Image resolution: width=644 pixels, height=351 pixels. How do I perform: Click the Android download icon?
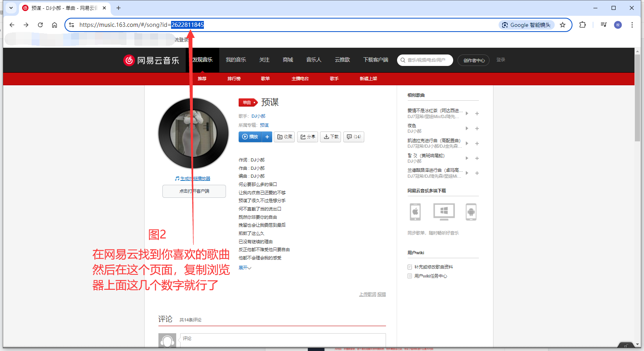point(471,212)
